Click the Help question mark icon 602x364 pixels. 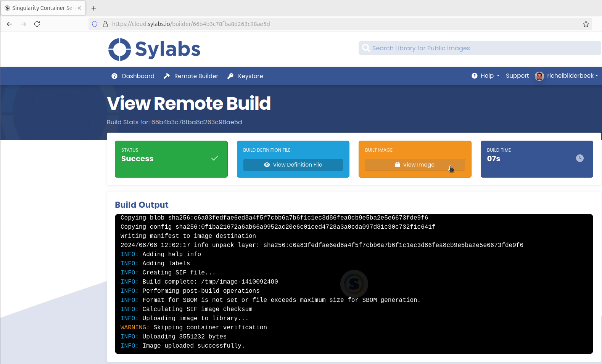point(474,76)
